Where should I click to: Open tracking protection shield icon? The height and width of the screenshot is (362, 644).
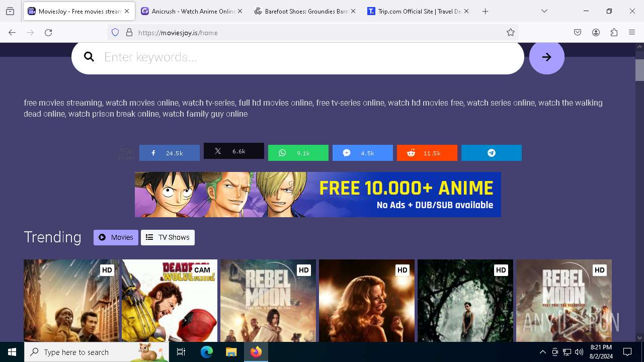pos(115,33)
